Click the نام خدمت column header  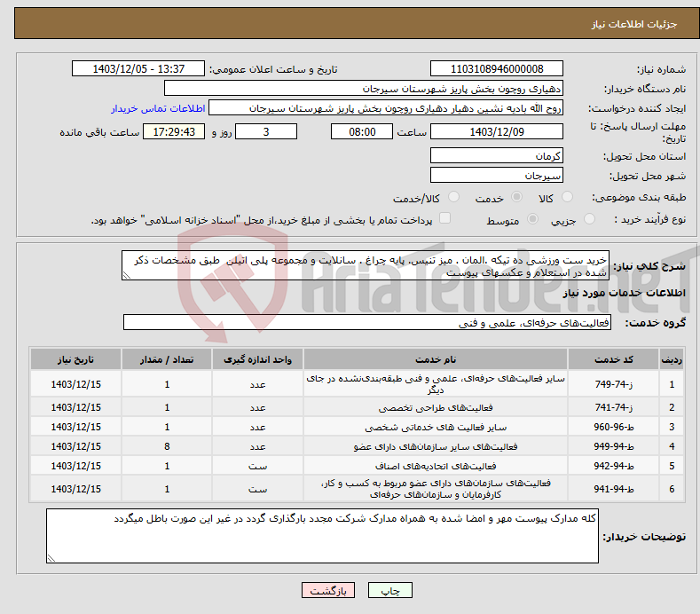(436, 359)
